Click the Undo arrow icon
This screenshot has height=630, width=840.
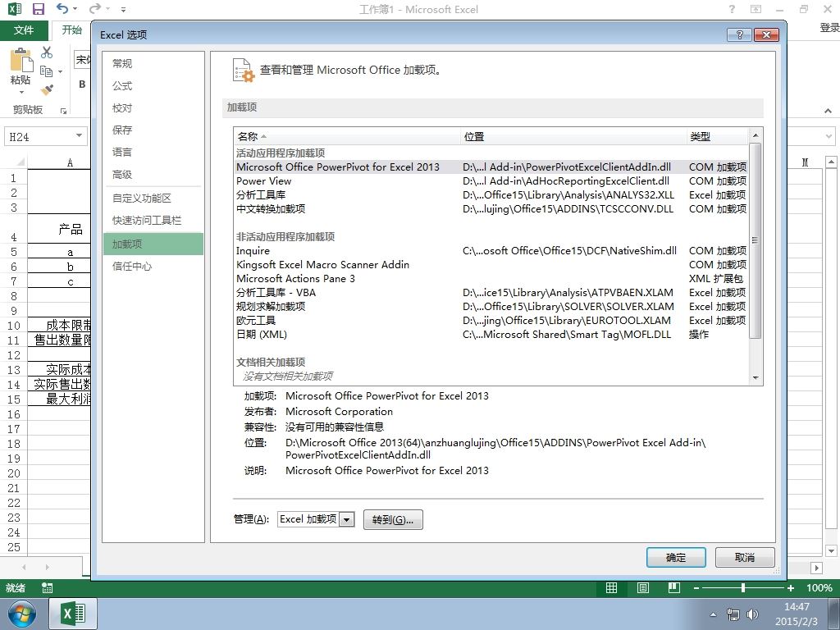pos(62,8)
